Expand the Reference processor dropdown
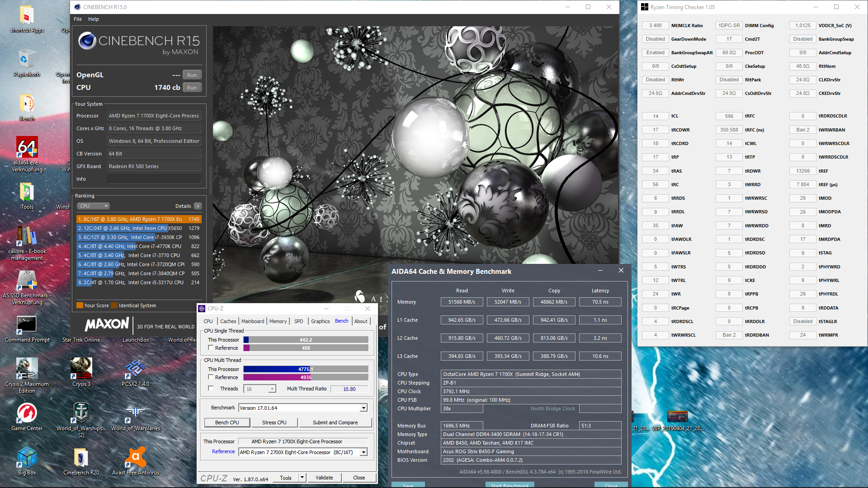 363,452
